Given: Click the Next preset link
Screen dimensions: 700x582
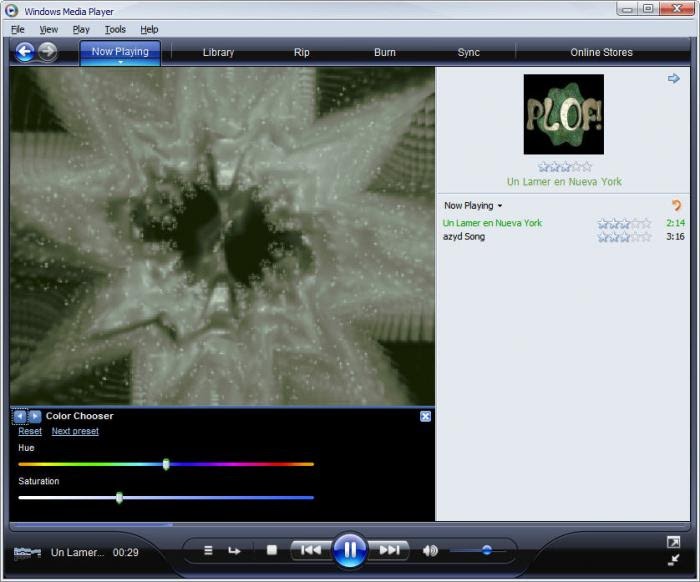Looking at the screenshot, I should point(75,431).
